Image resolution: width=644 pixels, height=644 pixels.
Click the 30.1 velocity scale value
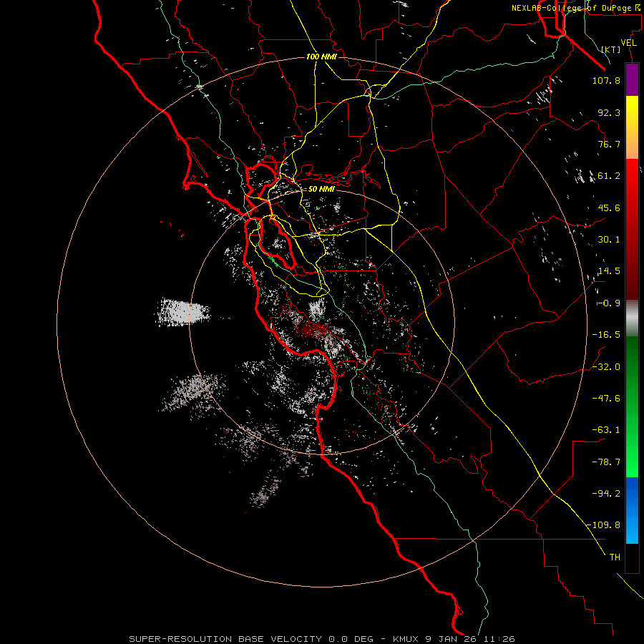pyautogui.click(x=609, y=240)
